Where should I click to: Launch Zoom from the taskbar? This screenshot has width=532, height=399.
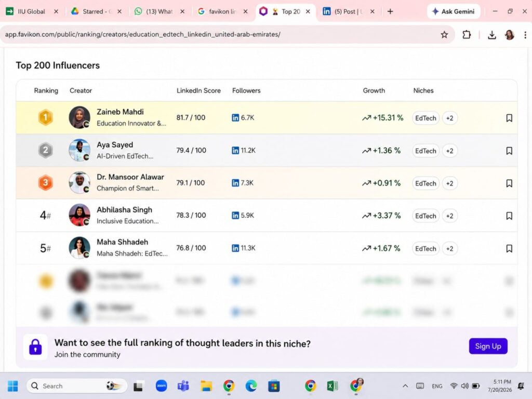(161, 386)
